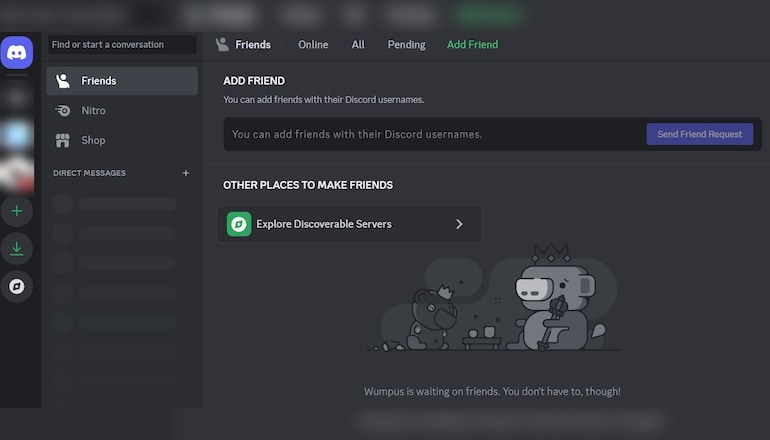This screenshot has width=770, height=440.
Task: Switch to the Online tab
Action: click(x=313, y=45)
